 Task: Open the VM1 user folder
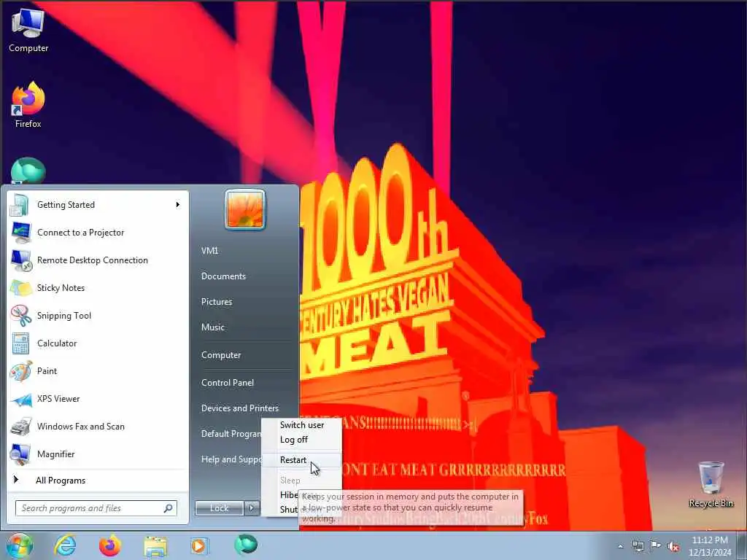click(209, 251)
